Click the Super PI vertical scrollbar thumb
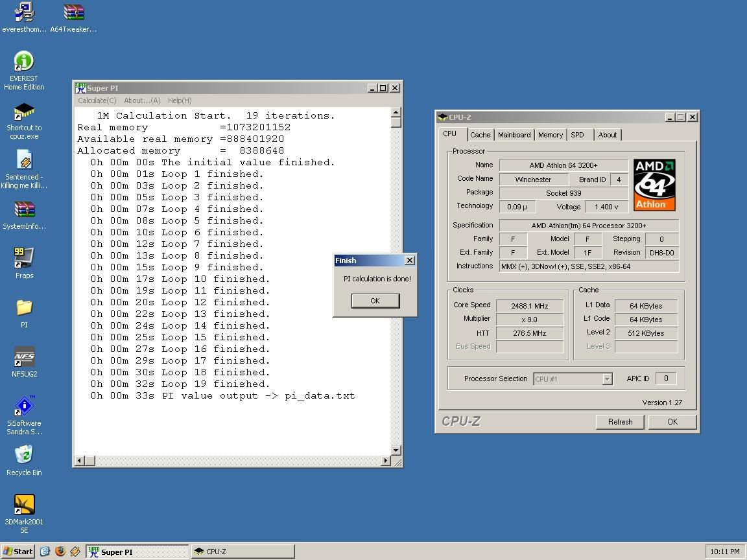Image resolution: width=747 pixels, height=560 pixels. pyautogui.click(x=396, y=122)
